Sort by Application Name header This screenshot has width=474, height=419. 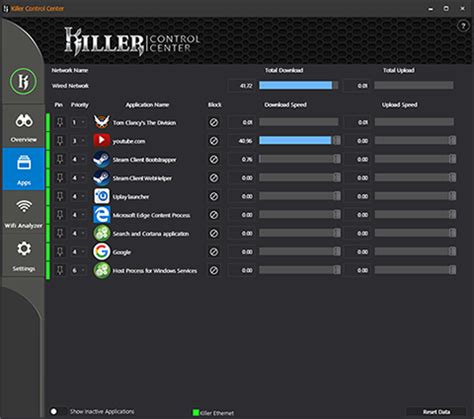(x=147, y=105)
